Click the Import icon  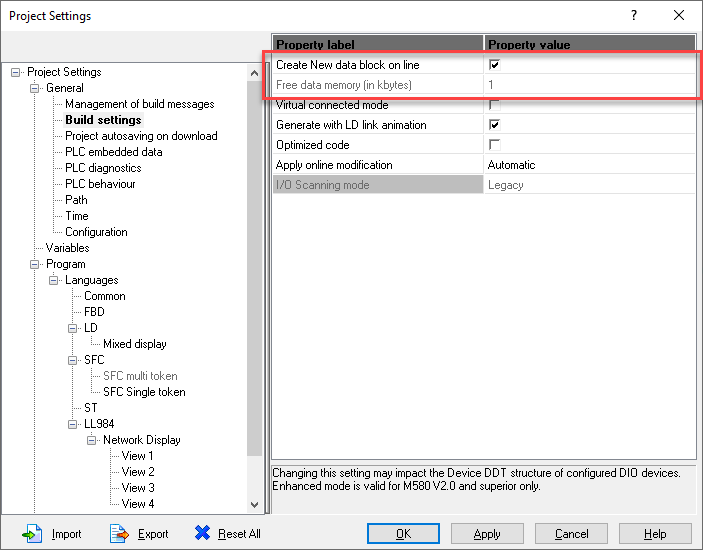click(32, 533)
